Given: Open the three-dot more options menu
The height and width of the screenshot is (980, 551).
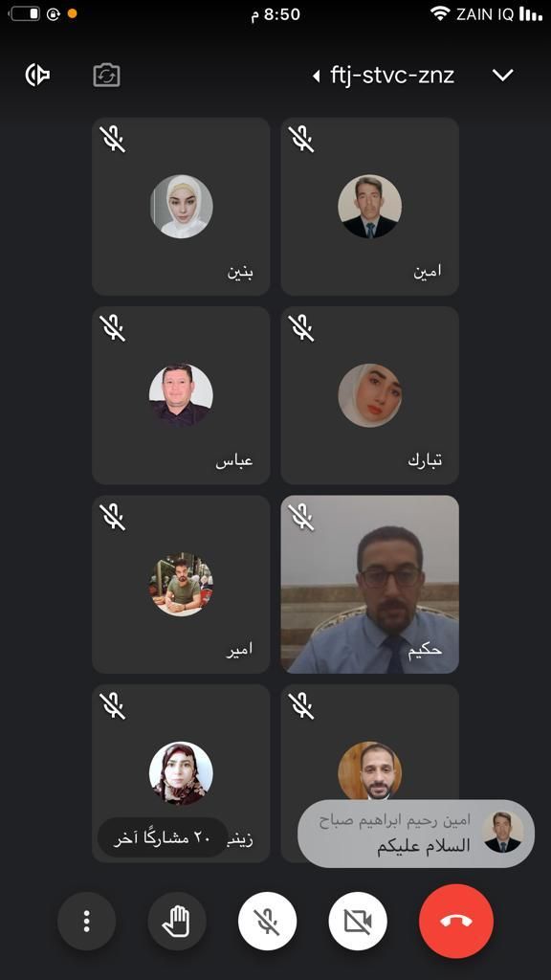Looking at the screenshot, I should pyautogui.click(x=86, y=922).
